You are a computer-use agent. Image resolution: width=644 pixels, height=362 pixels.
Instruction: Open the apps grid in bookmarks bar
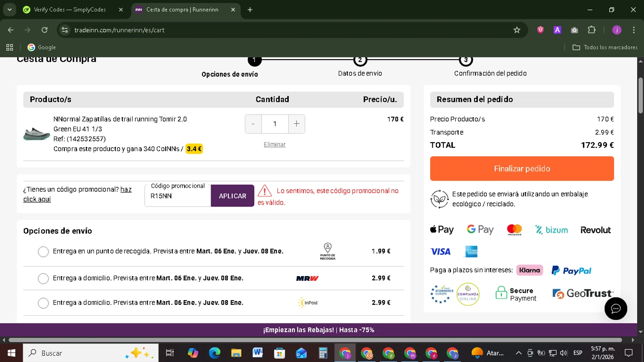(x=9, y=47)
